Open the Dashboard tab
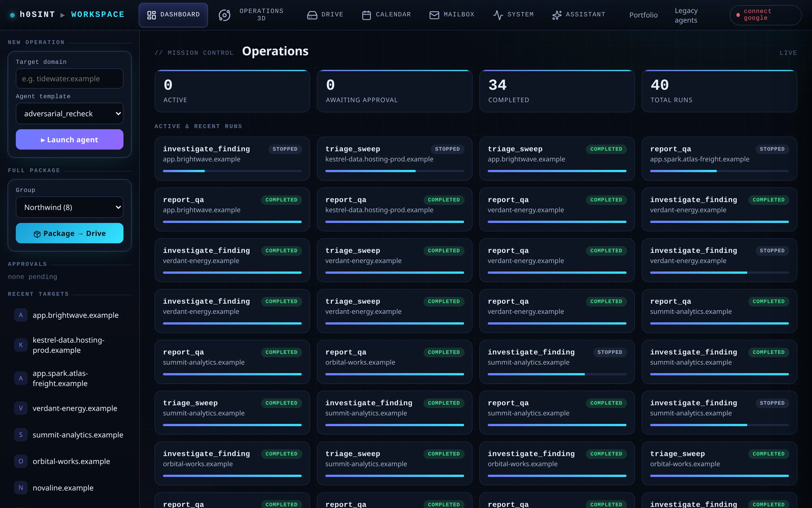 (173, 15)
